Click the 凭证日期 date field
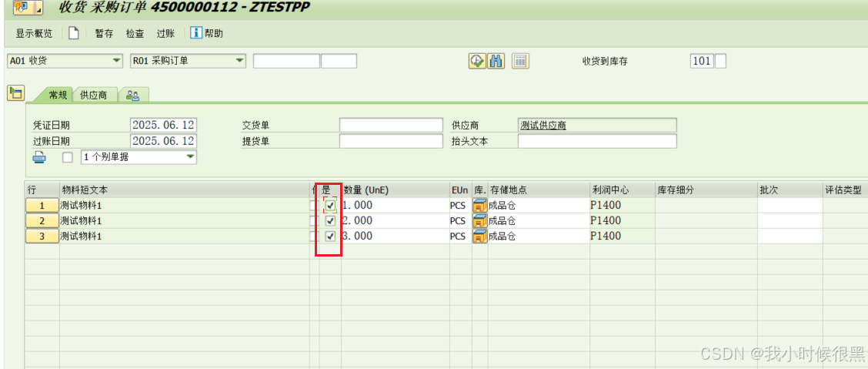The image size is (868, 369). pos(163,126)
